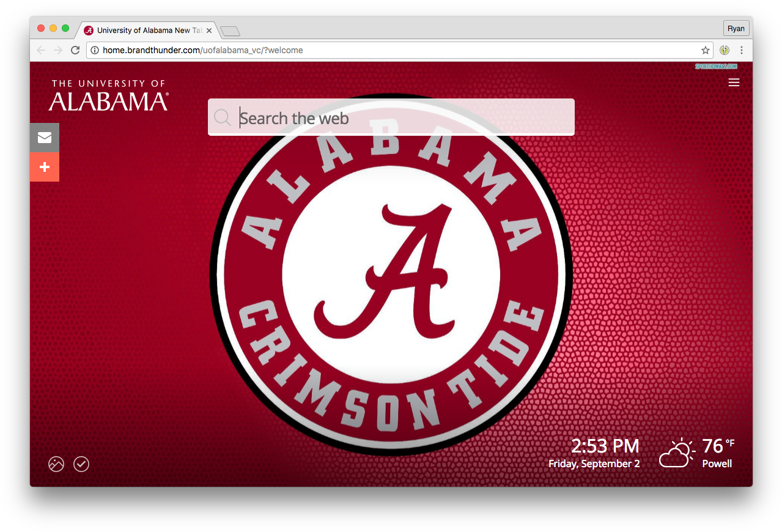The height and width of the screenshot is (532, 782).
Task: Toggle the circled checkmark to-do icon
Action: point(81,464)
